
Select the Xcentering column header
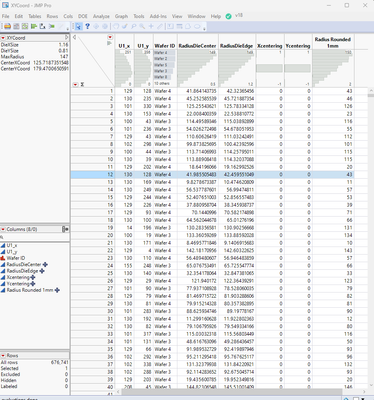coord(270,46)
